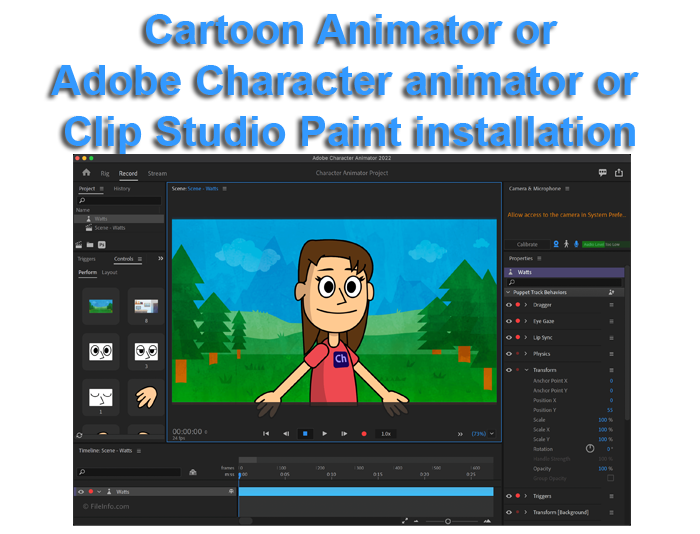Open the chat feedback icon

coord(603,173)
